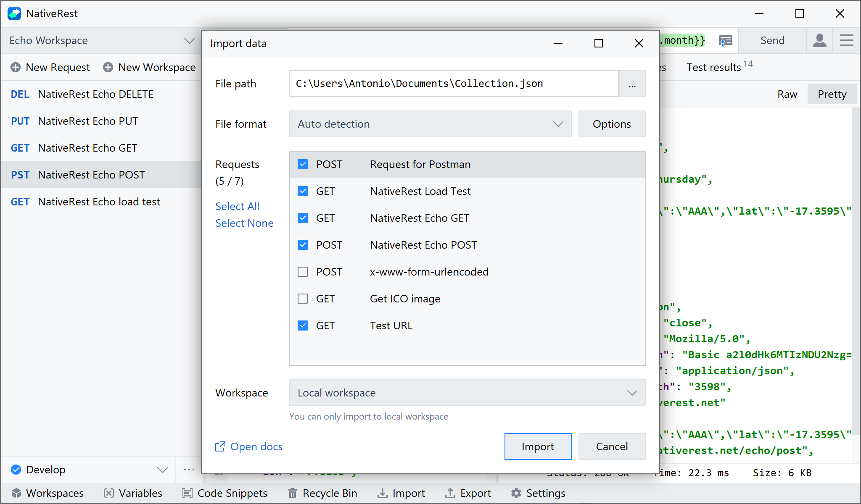Click the Recycle Bin trash icon
861x504 pixels.
293,493
